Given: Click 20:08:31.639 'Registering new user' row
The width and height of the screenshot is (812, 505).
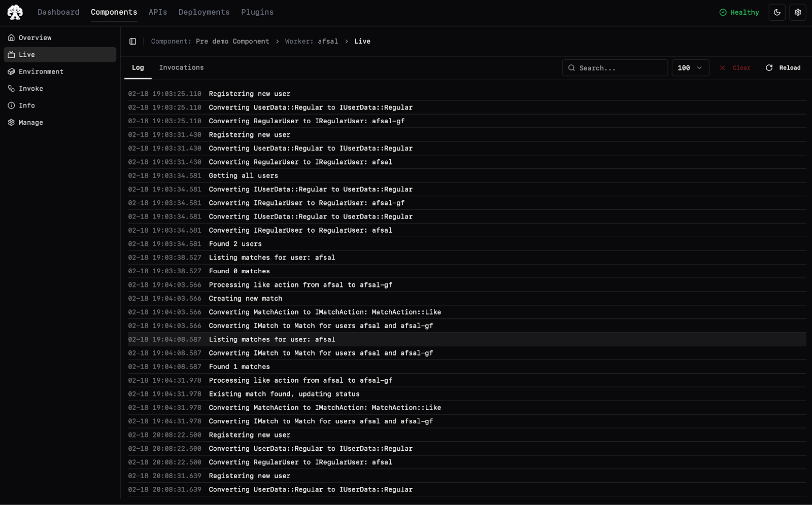Looking at the screenshot, I should pos(467,476).
